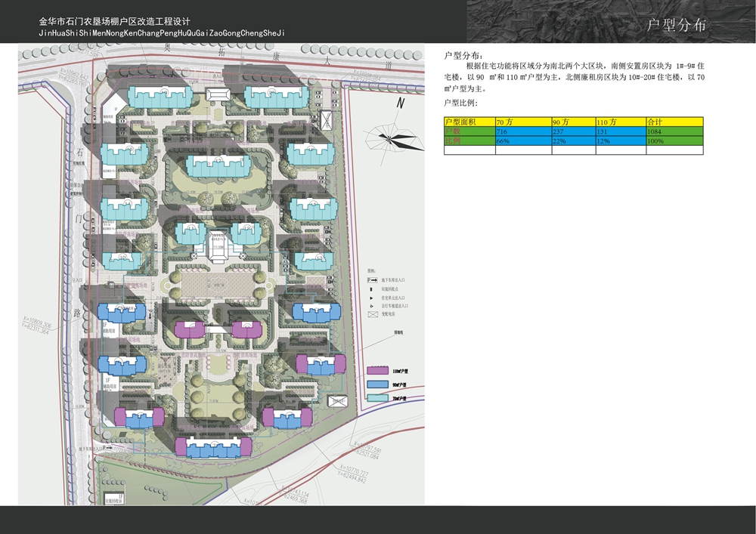Select the purple 110㎡ unit legend swatch

tap(376, 372)
